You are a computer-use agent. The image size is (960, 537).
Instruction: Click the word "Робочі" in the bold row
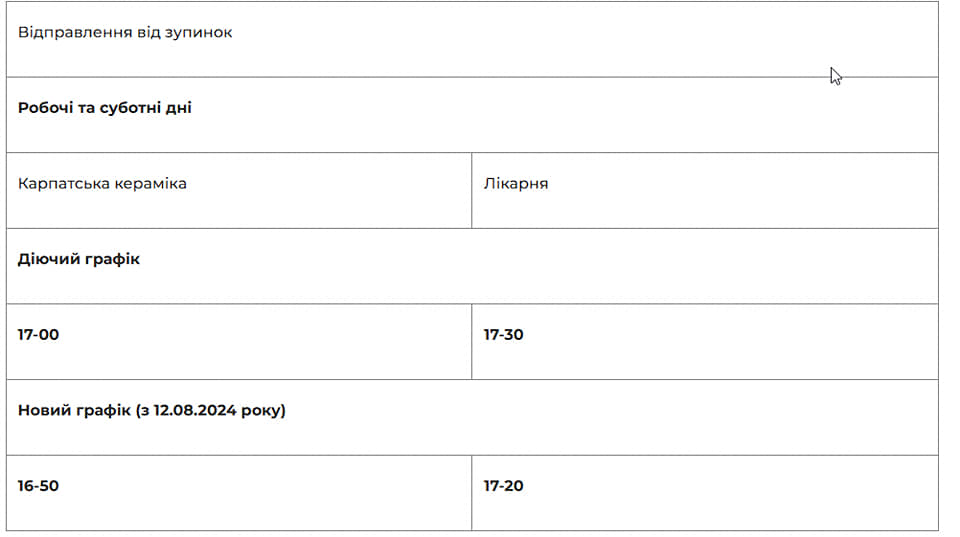tap(44, 108)
